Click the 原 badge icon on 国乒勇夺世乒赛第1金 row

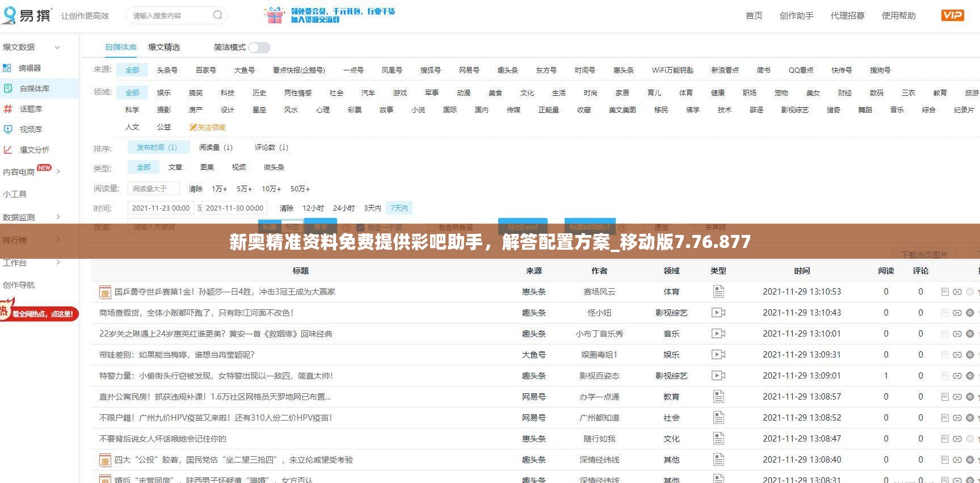pyautogui.click(x=105, y=292)
